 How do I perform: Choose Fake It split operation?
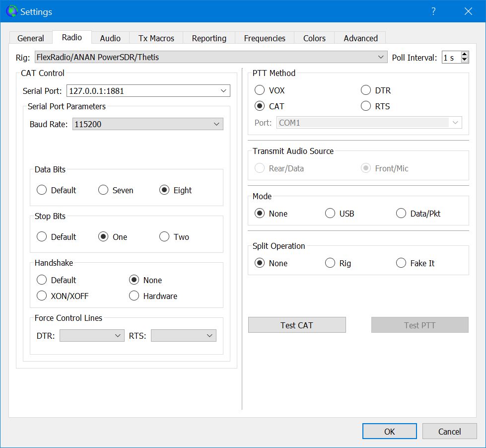401,263
